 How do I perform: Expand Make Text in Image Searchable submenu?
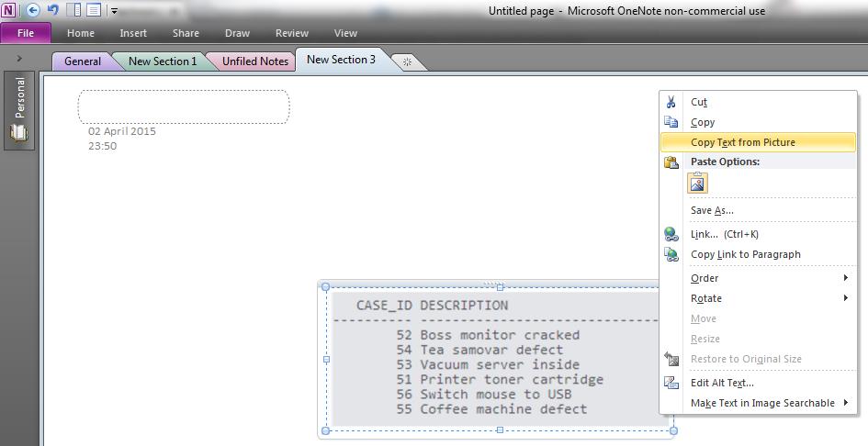[x=769, y=403]
